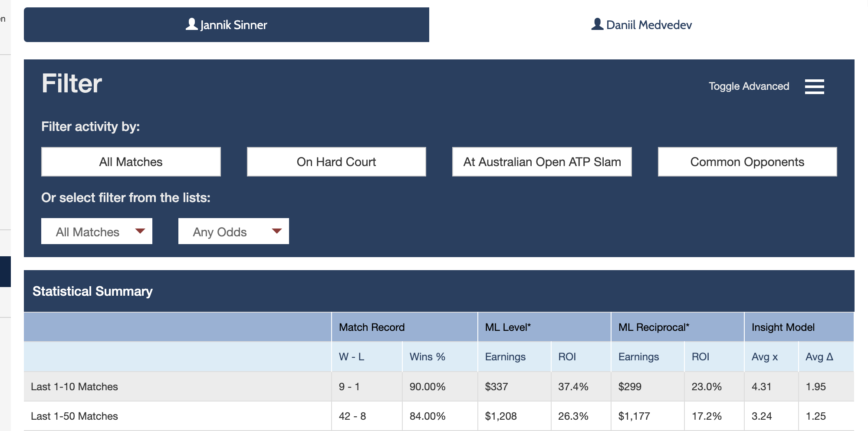Click the ML Level* column header
Image resolution: width=868 pixels, height=431 pixels.
point(544,327)
